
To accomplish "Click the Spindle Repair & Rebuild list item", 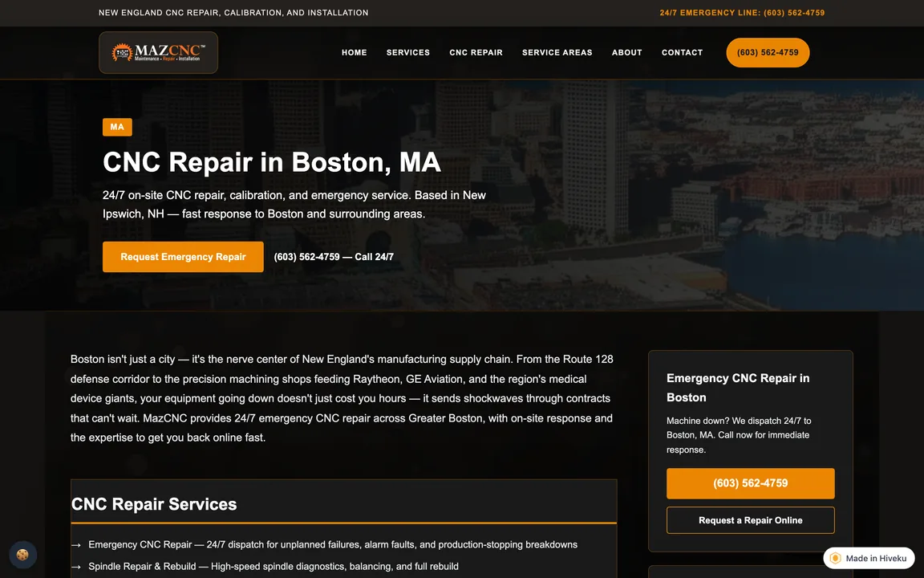I will [273, 566].
